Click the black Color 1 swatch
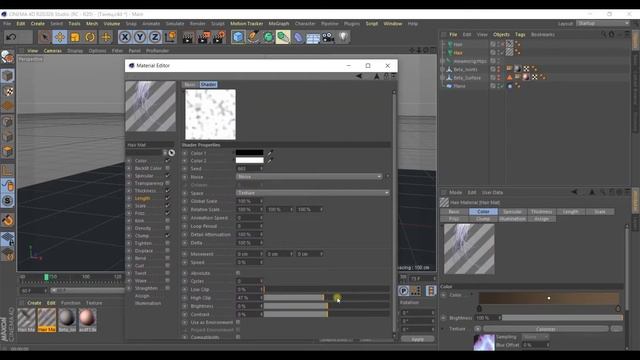This screenshot has height=360, width=640. [249, 153]
